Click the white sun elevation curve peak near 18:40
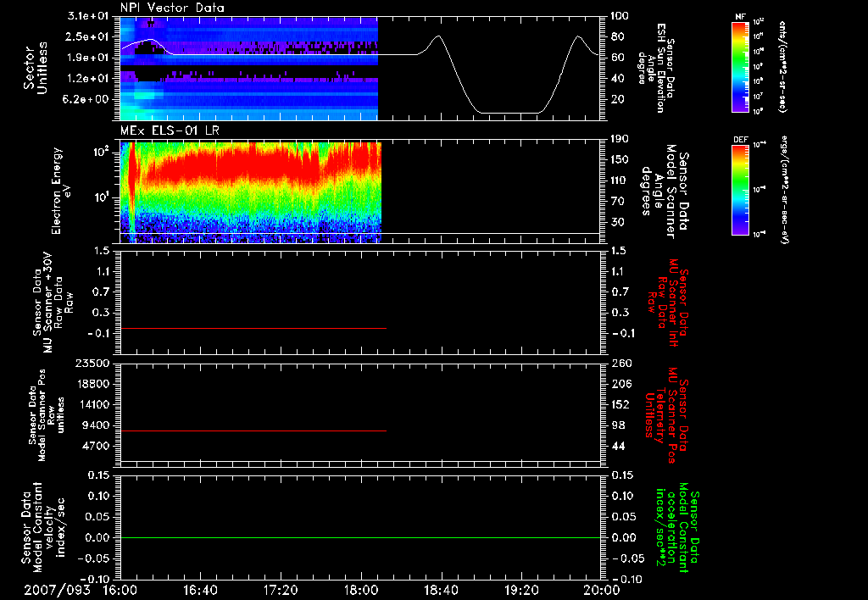This screenshot has width=868, height=600. [438, 36]
